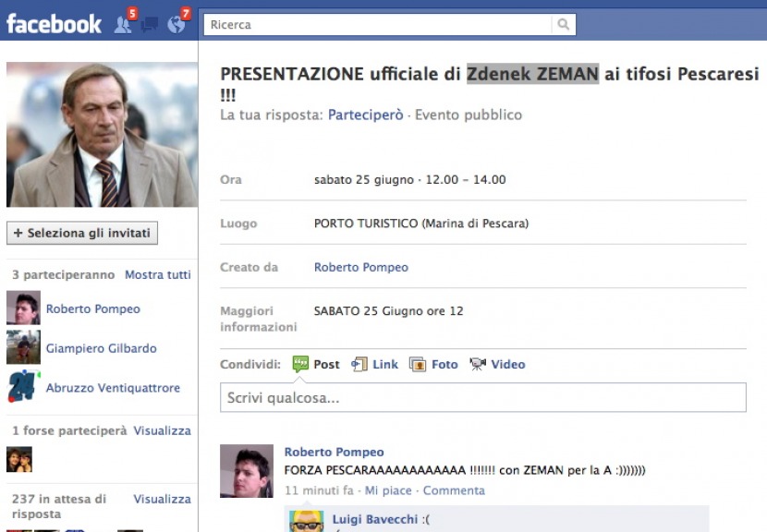767x532 pixels.
Task: Click the Post speech-bubble icon
Action: [x=300, y=364]
